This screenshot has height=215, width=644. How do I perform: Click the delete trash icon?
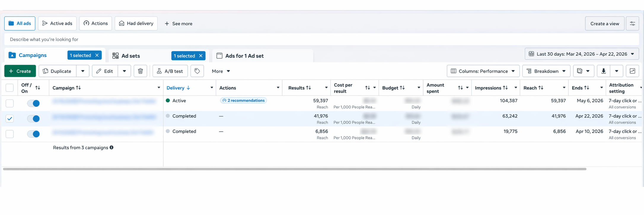(140, 71)
